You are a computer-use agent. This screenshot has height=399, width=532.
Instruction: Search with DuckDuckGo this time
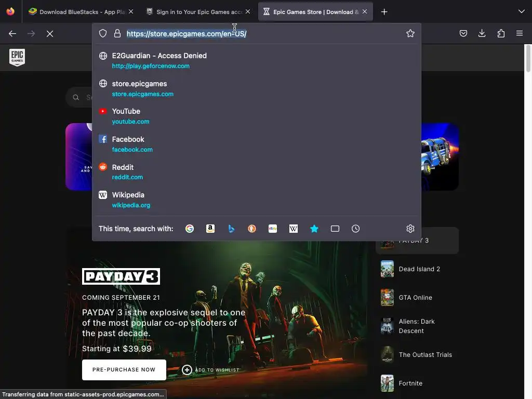click(x=252, y=229)
